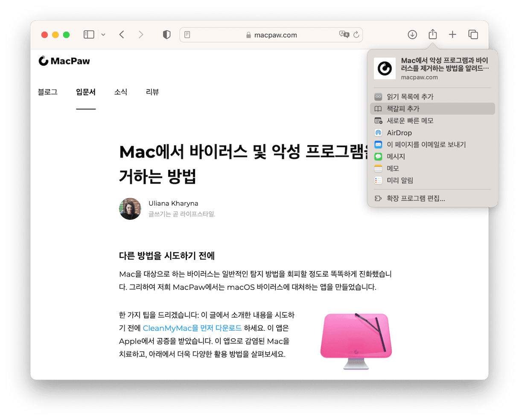The height and width of the screenshot is (420, 519).
Task: Switch to the 블로그 tab
Action: pos(47,92)
